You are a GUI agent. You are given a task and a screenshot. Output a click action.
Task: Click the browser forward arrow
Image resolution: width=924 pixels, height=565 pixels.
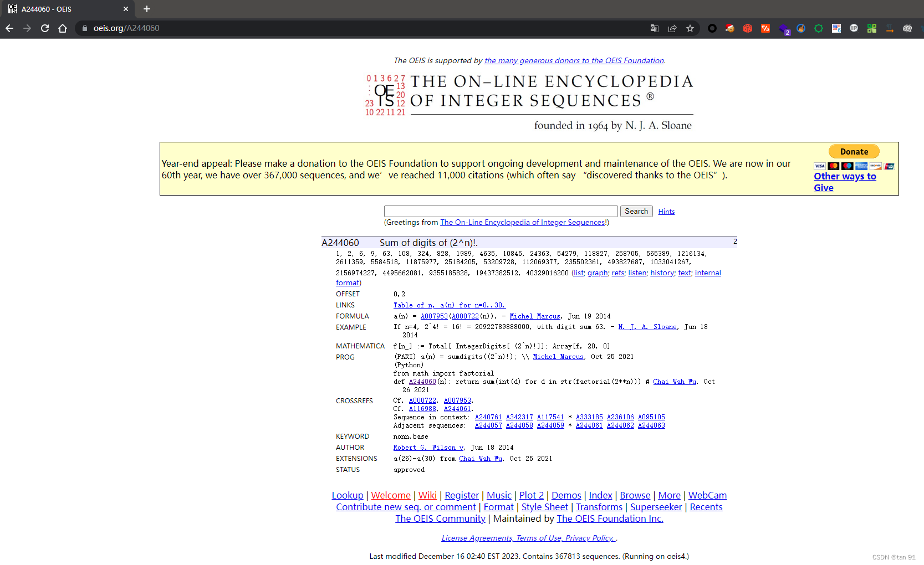[27, 28]
